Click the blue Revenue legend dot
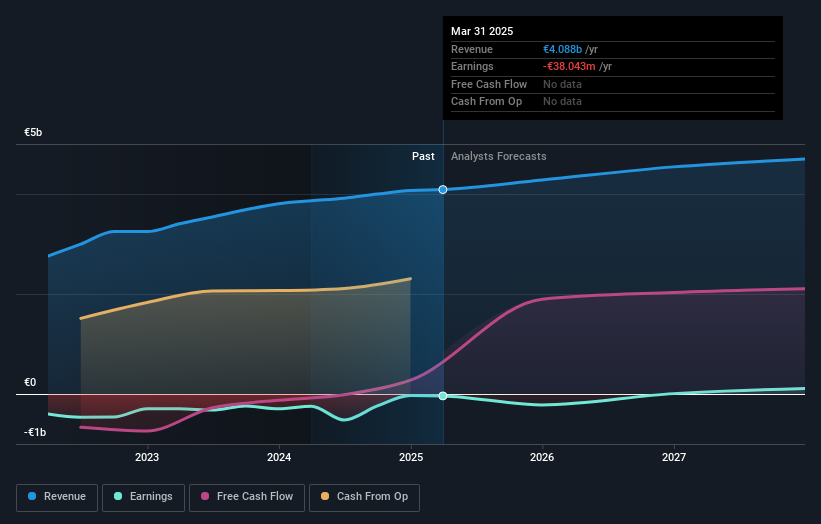821x524 pixels. tap(32, 496)
